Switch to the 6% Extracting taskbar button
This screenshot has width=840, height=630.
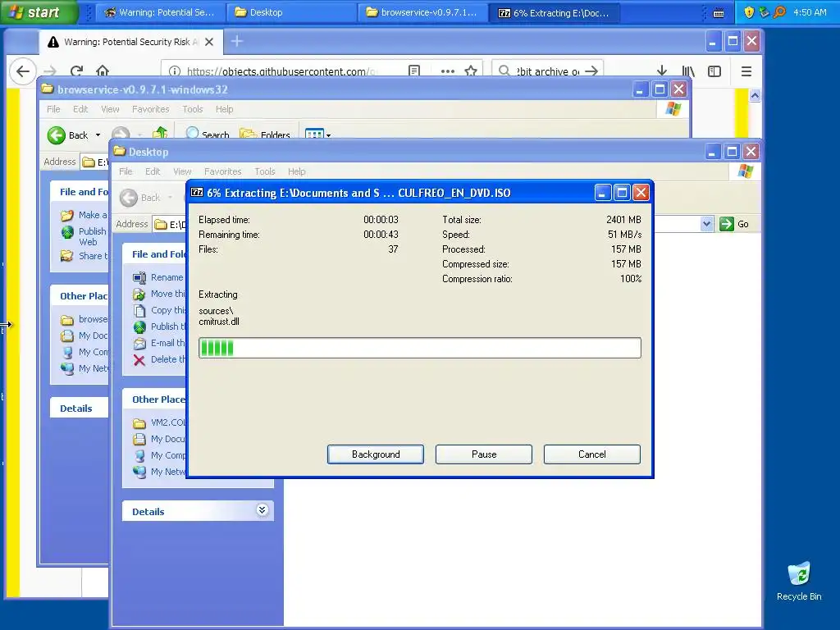554,13
